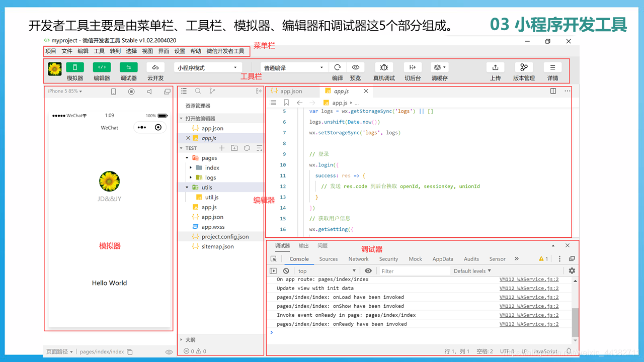Click the upload (上传) icon
Viewport: 644px width, 362px height.
click(495, 67)
